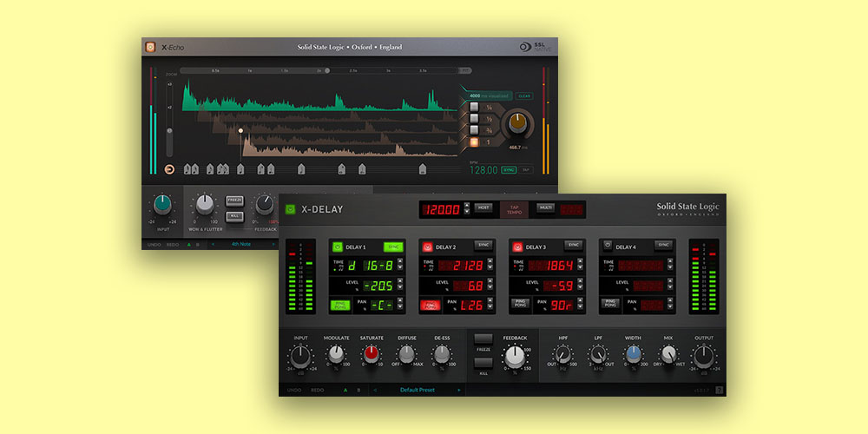Click the 120.00 tempo display
Screen dimensions: 868x434
(443, 209)
